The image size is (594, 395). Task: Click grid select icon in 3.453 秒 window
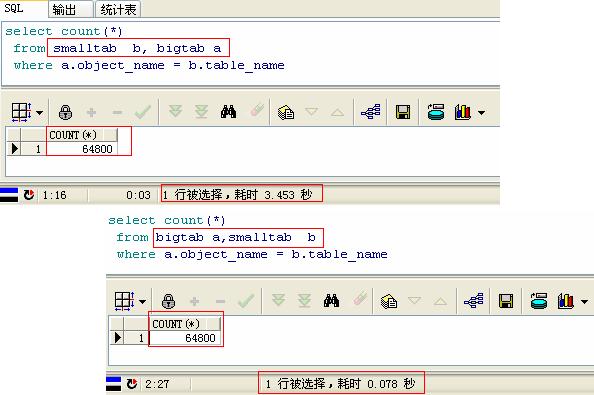click(22, 112)
